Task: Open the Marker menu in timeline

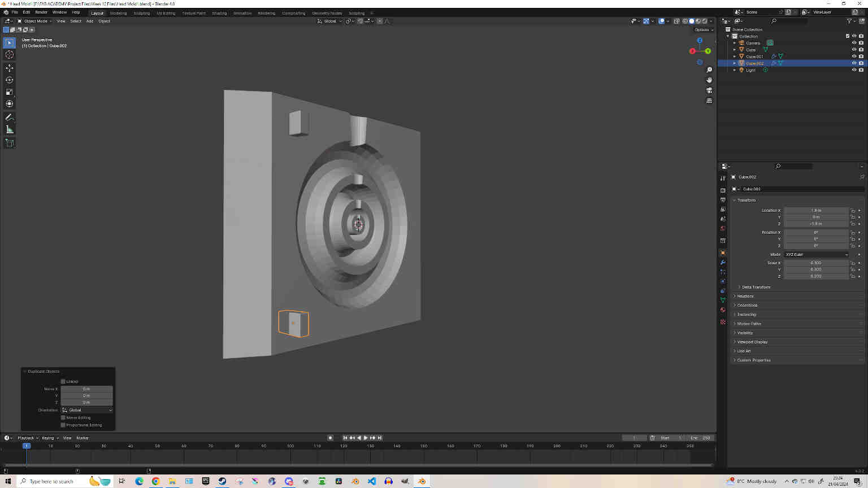Action: pos(83,438)
